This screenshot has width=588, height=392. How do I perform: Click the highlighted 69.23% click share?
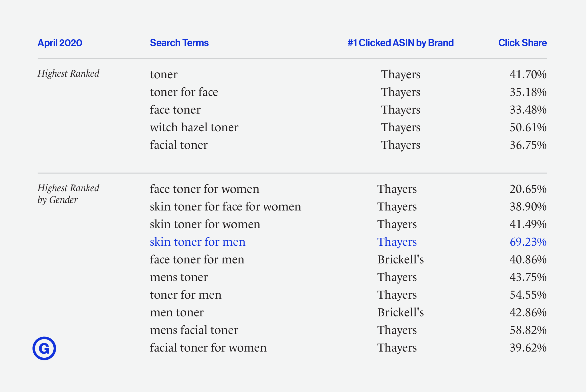pyautogui.click(x=528, y=242)
